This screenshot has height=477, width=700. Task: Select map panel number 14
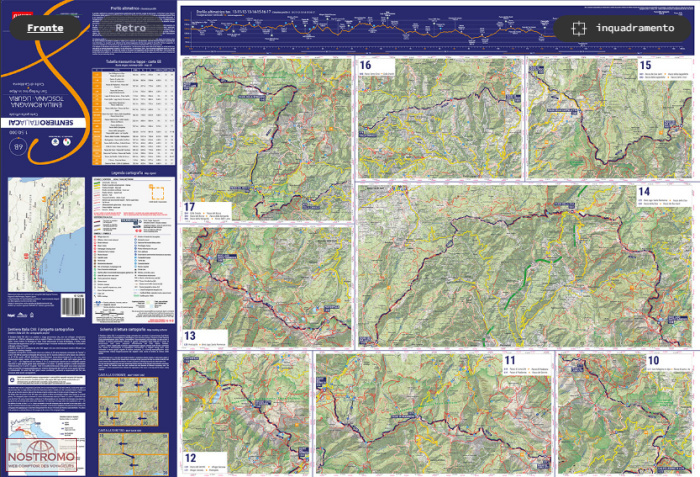tap(525, 266)
